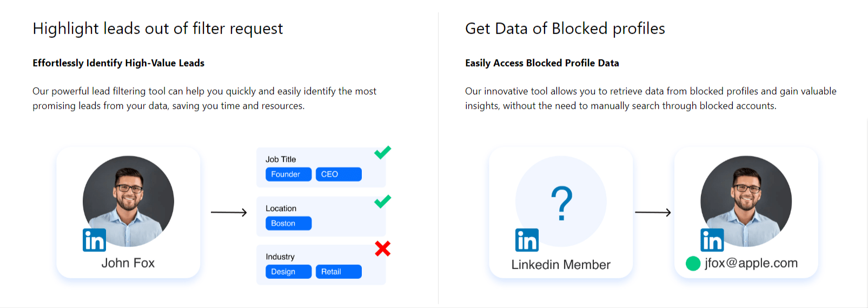Select the Founder job title tag
The width and height of the screenshot is (868, 308).
point(288,175)
